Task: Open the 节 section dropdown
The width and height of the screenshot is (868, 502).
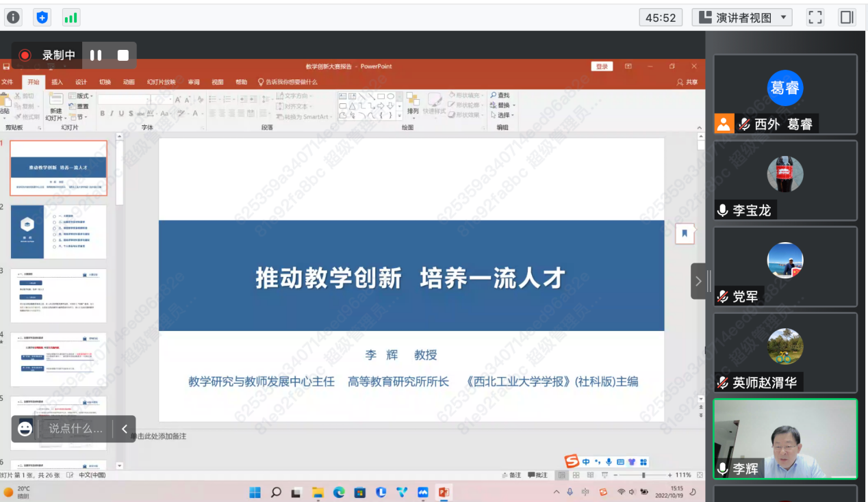Action: (x=79, y=117)
